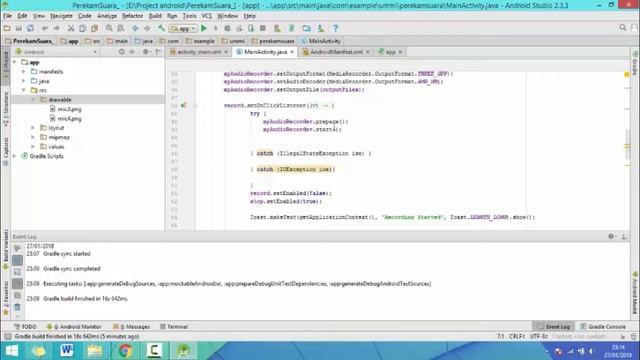Open the app run configuration dropdown
This screenshot has height=360, width=640.
click(183, 29)
